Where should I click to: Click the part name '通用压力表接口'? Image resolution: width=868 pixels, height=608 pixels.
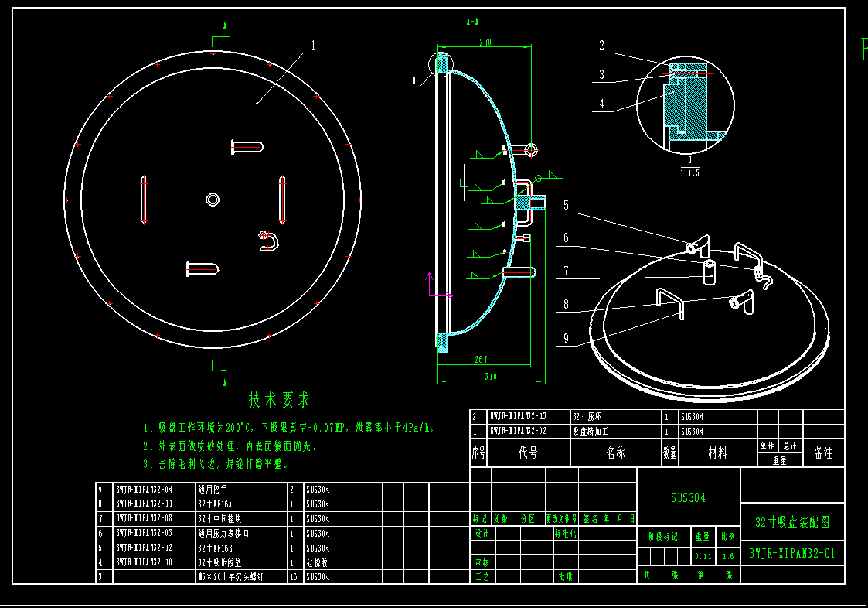coord(223,533)
